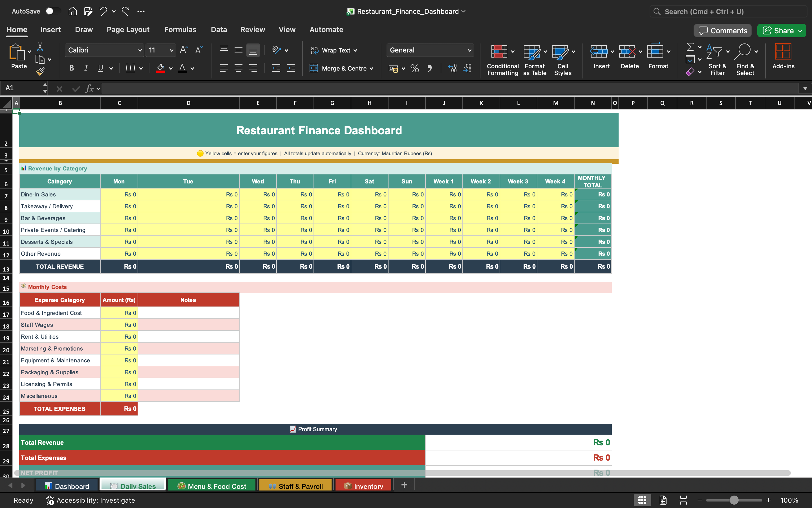Align text to the right
This screenshot has width=812, height=508.
[x=253, y=68]
